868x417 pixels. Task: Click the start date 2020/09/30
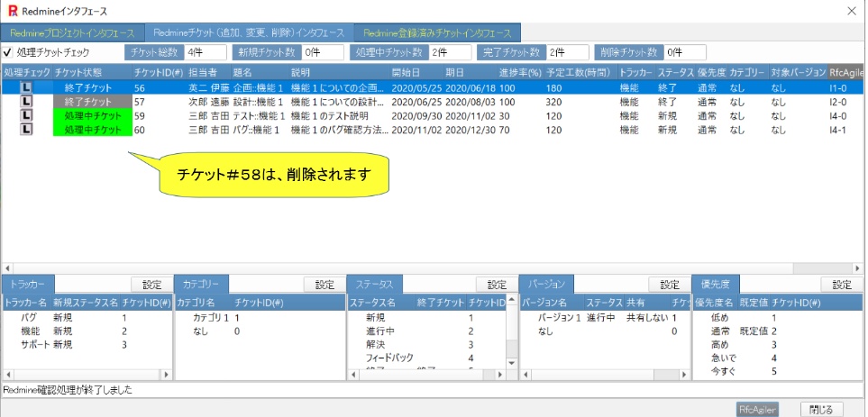(415, 115)
